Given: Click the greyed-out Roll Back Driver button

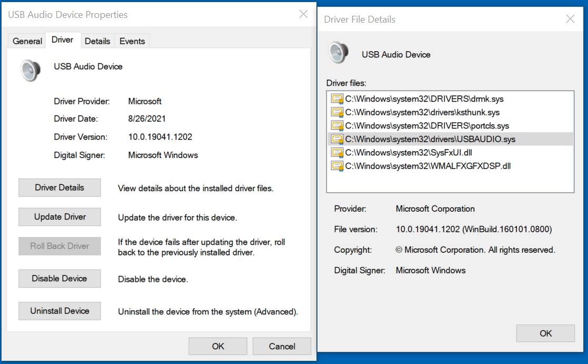Looking at the screenshot, I should point(60,246).
